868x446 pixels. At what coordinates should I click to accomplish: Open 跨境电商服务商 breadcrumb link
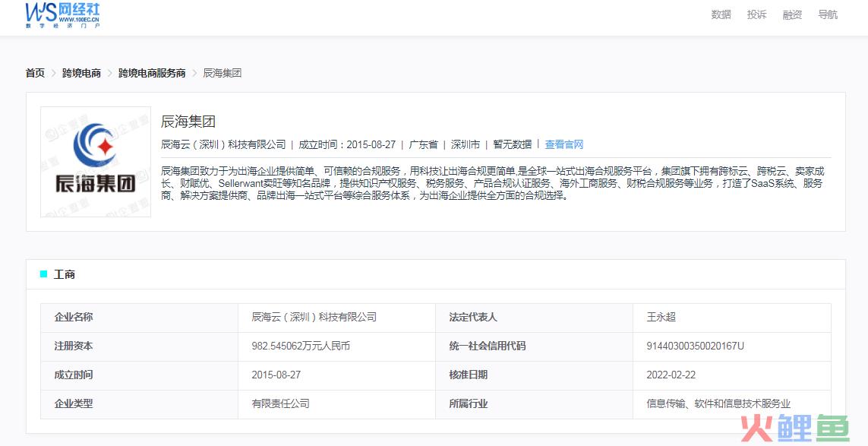(x=152, y=73)
